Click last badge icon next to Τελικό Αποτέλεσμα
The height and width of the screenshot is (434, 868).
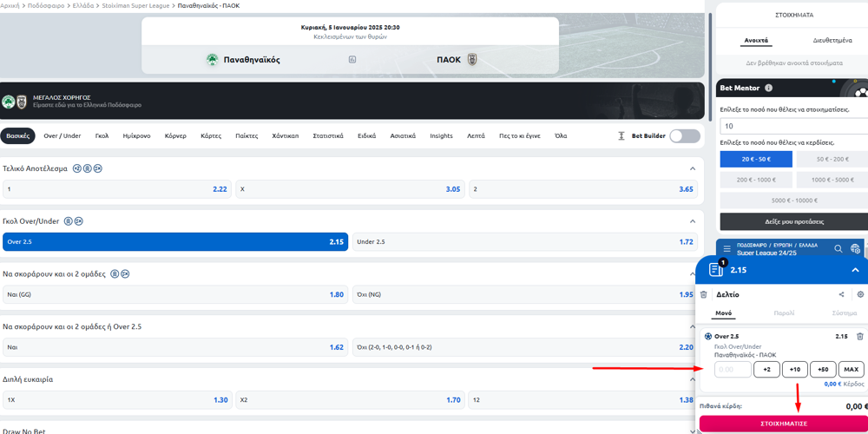tap(97, 168)
